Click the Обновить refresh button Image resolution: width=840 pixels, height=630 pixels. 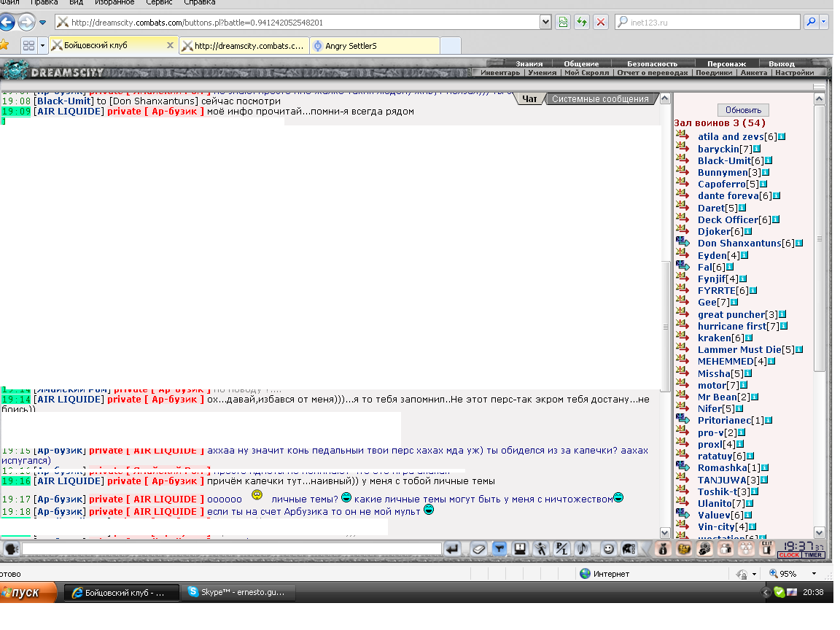pos(743,110)
